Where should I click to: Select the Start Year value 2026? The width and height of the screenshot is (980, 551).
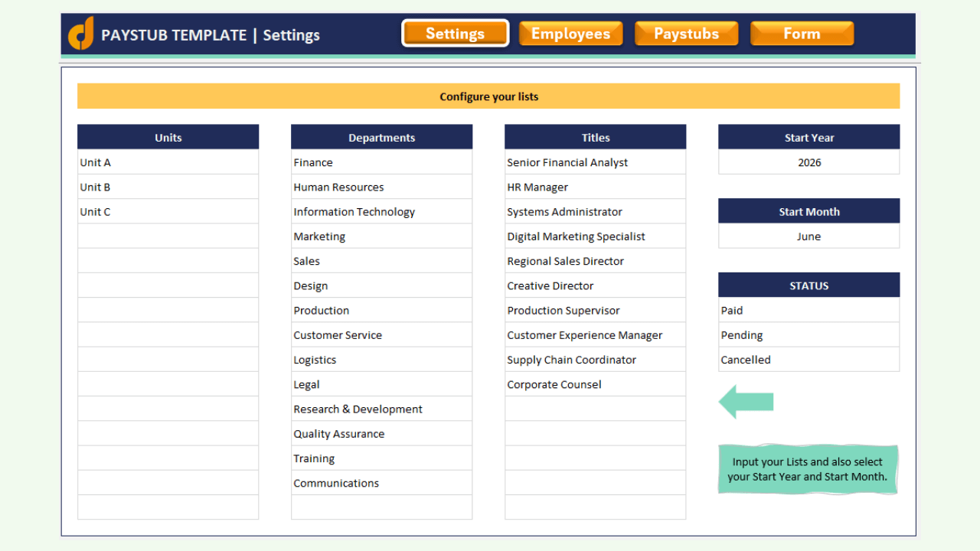click(808, 162)
